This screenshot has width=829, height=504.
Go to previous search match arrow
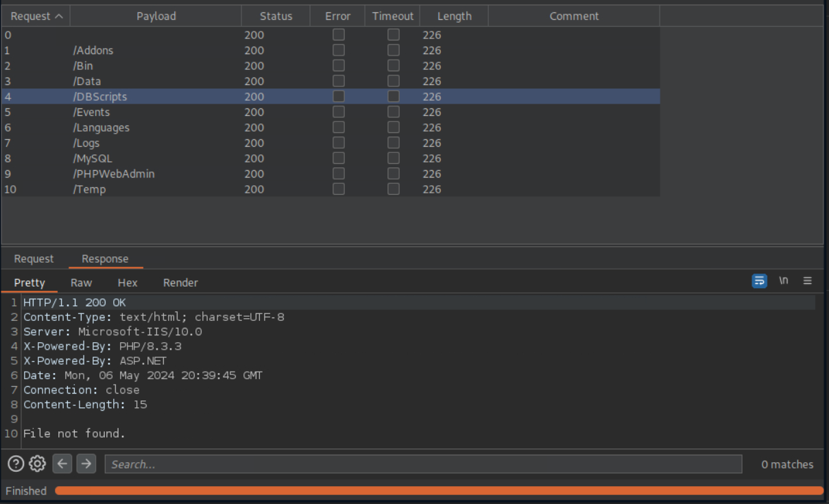pyautogui.click(x=62, y=464)
